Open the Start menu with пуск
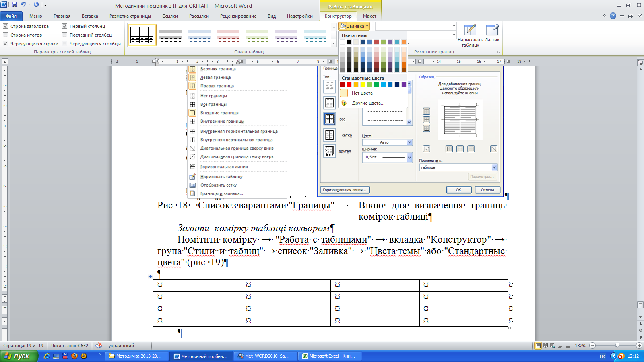The height and width of the screenshot is (362, 644). click(19, 356)
